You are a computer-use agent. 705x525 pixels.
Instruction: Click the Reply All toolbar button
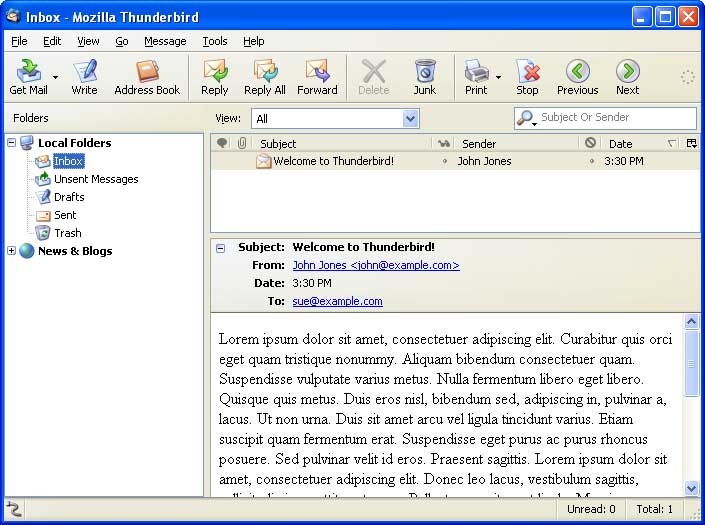pos(265,77)
